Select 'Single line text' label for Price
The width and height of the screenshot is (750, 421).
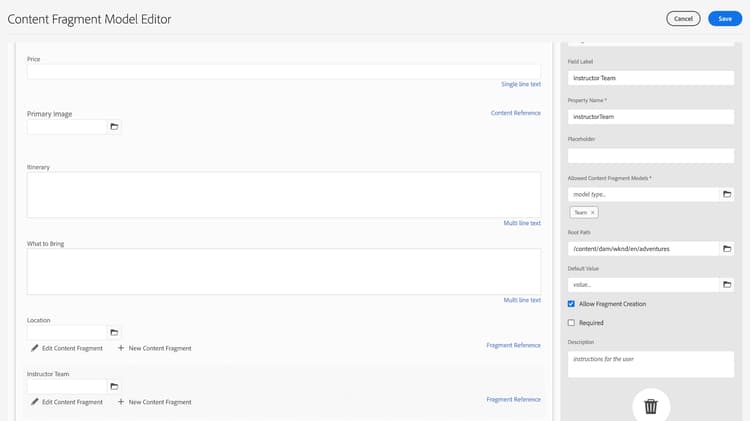[521, 84]
